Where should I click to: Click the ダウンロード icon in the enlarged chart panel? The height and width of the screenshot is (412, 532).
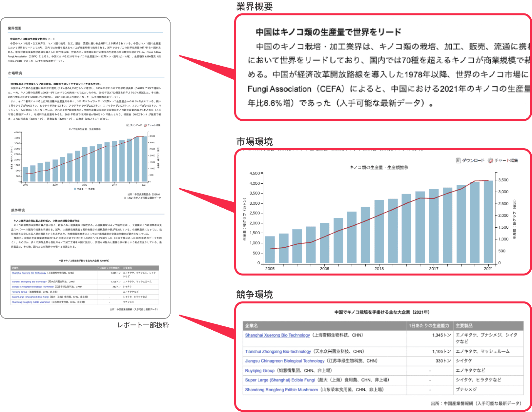tap(458, 160)
